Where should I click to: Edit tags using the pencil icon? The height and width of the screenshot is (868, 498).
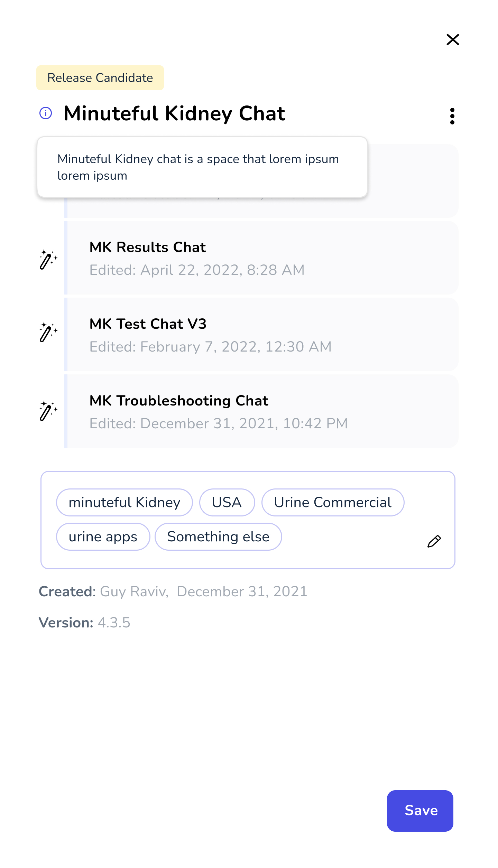pos(434,541)
